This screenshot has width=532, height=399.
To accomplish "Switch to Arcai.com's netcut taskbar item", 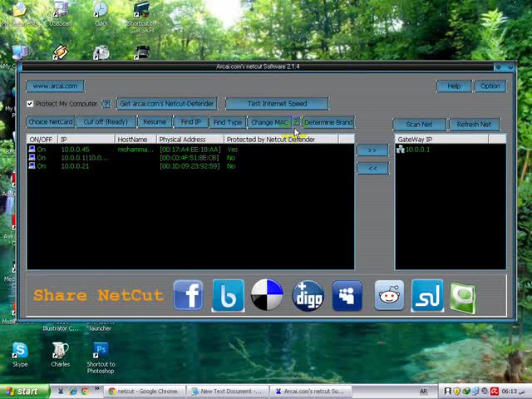I will click(310, 392).
